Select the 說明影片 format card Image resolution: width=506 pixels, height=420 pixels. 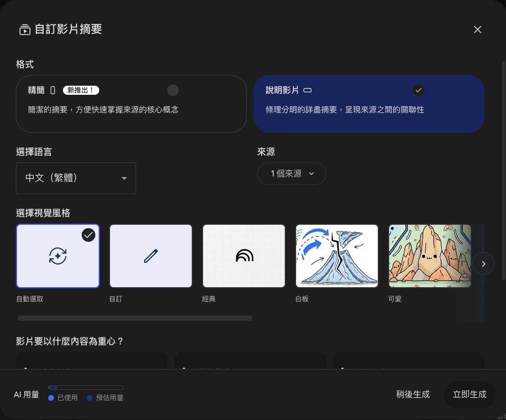tap(369, 104)
